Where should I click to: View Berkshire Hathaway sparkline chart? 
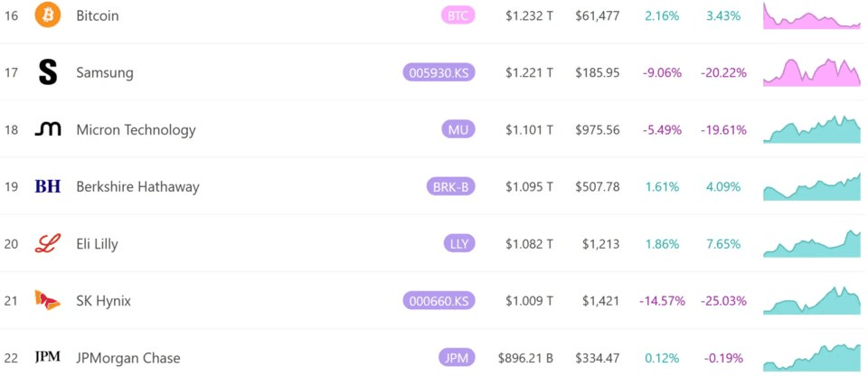[812, 186]
